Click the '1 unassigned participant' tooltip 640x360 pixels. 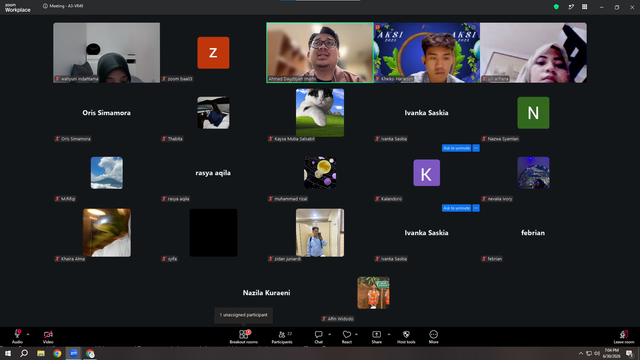click(x=244, y=315)
